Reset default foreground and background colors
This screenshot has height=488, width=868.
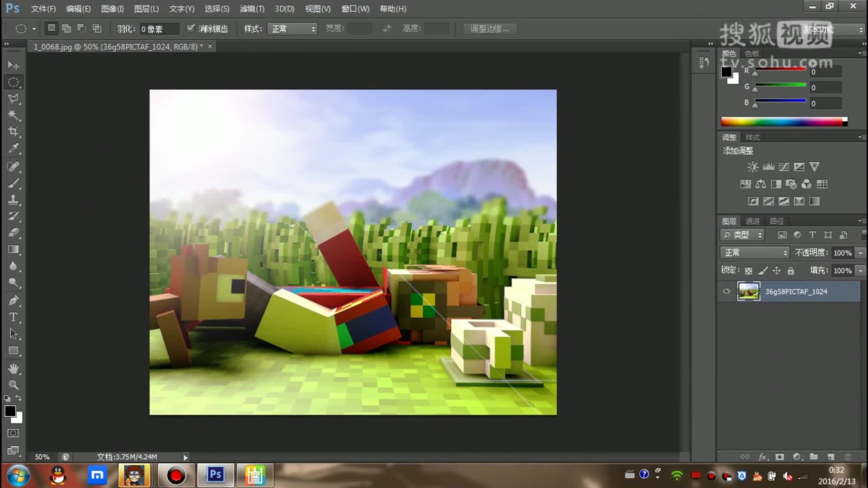click(x=7, y=399)
